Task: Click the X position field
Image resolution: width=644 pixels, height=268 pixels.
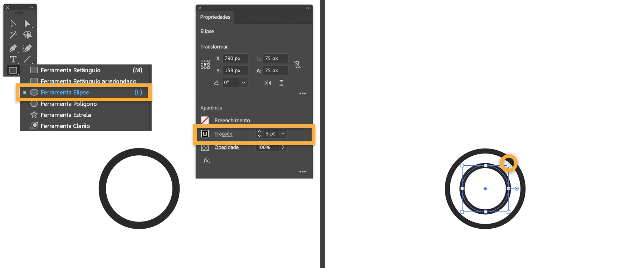Action: [235, 58]
